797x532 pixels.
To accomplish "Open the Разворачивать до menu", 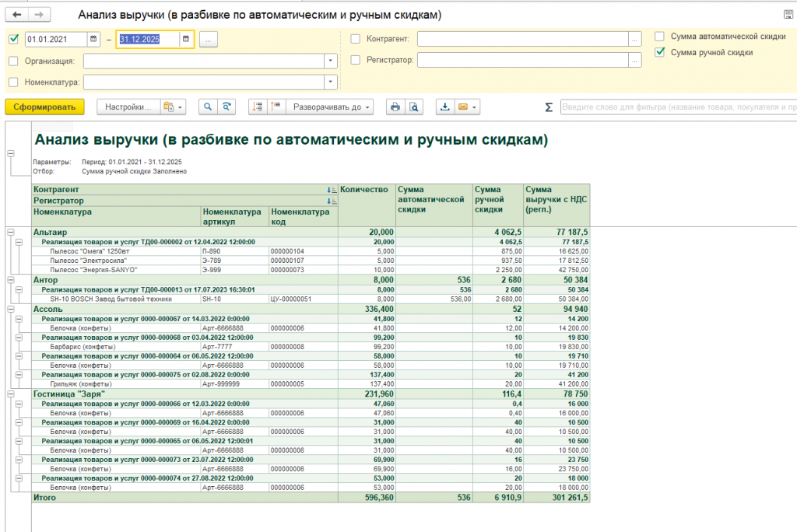I will [330, 107].
